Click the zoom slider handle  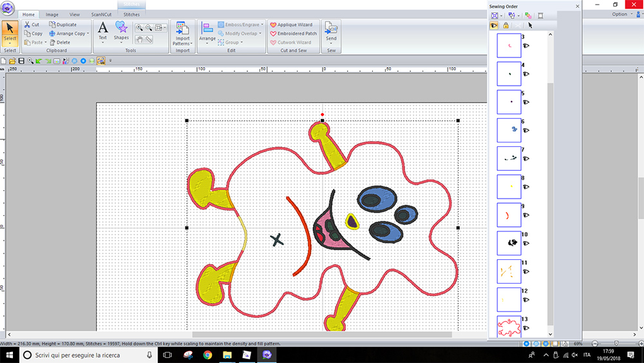click(x=616, y=343)
